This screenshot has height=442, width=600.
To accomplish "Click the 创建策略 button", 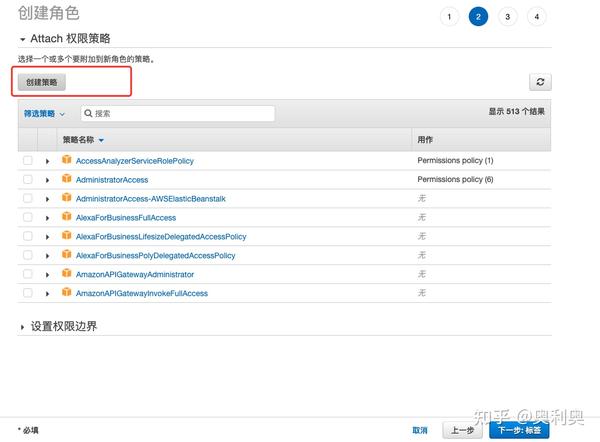I will (42, 82).
